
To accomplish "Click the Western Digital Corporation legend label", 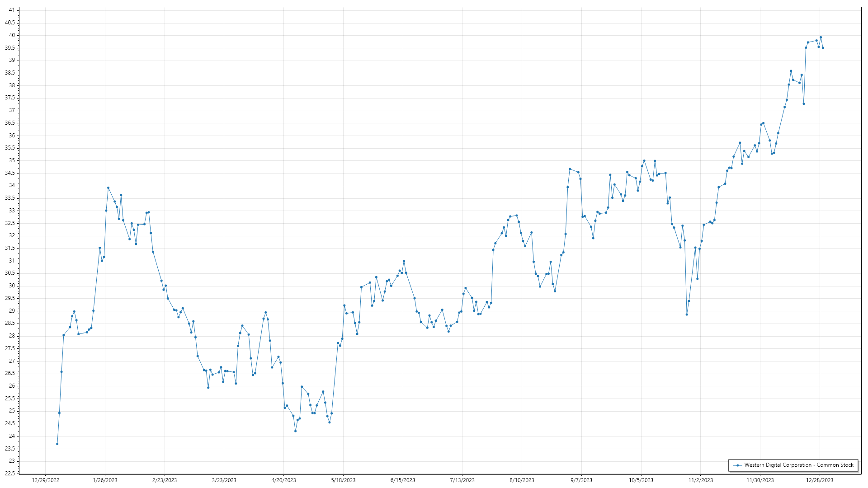I will (798, 465).
